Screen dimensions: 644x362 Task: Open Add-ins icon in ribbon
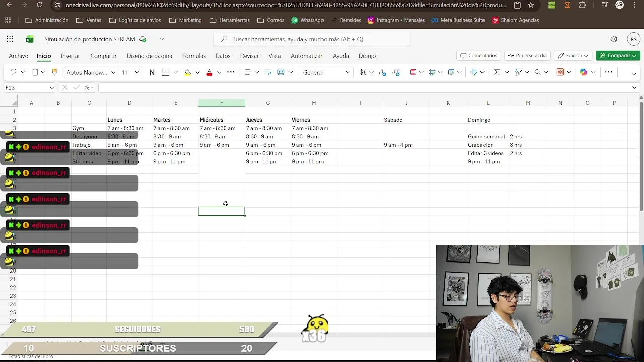point(560,72)
